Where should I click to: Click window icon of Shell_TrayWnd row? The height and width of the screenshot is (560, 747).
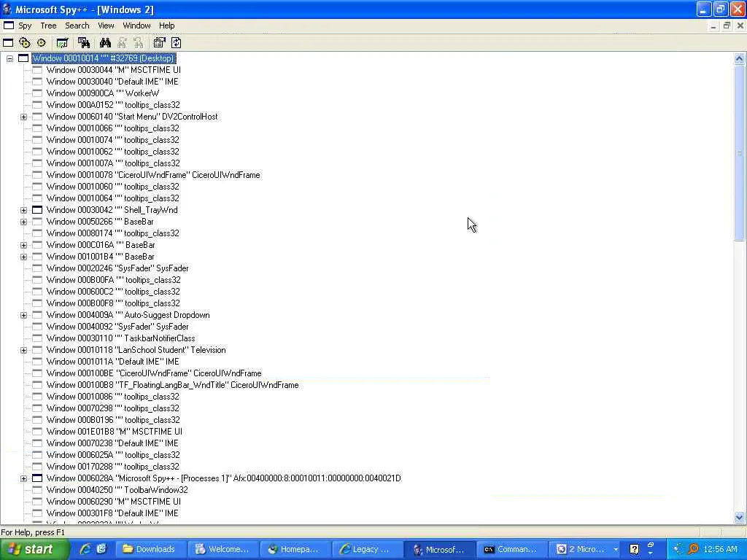(x=37, y=210)
